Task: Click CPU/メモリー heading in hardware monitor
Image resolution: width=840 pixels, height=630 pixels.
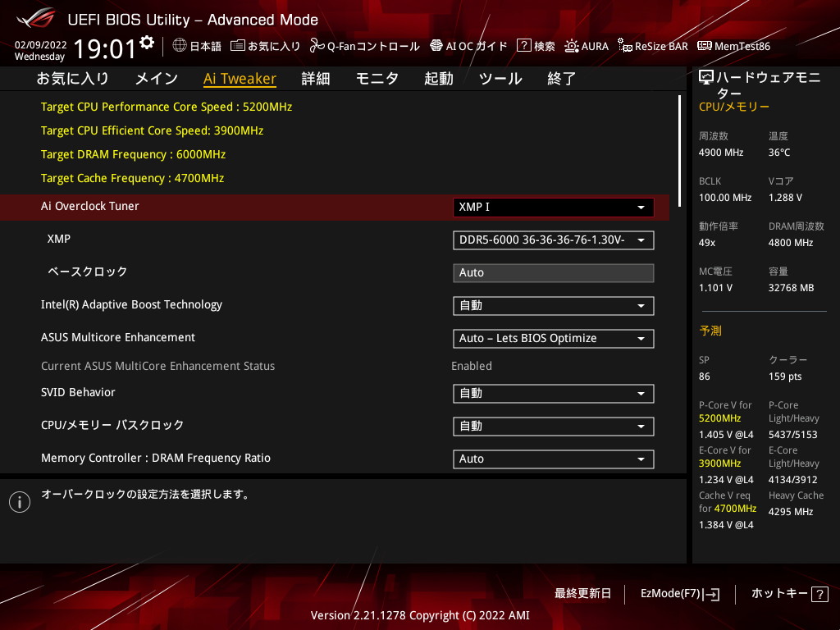Action: (734, 107)
